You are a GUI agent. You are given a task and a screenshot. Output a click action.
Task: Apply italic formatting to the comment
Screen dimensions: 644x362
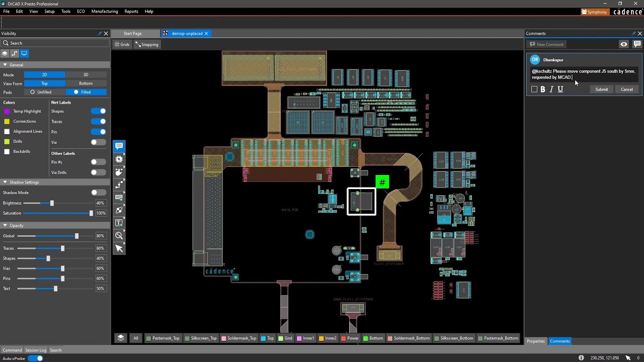click(551, 89)
